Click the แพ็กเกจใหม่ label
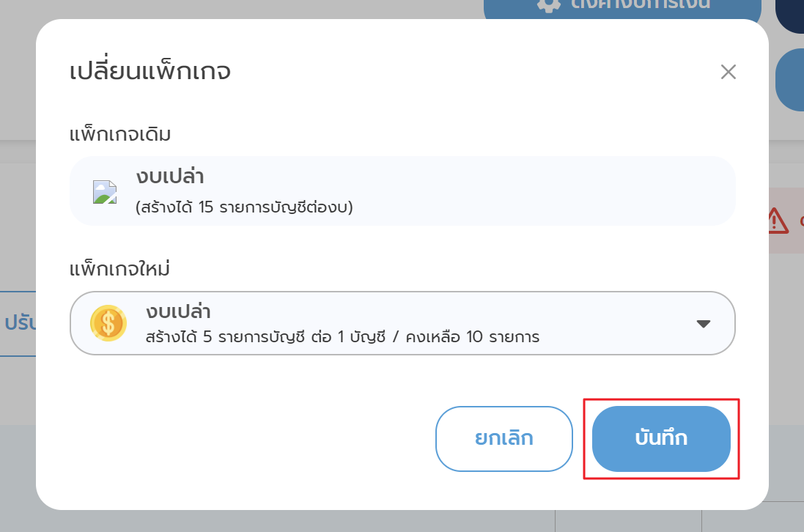804x532 pixels. [x=119, y=269]
